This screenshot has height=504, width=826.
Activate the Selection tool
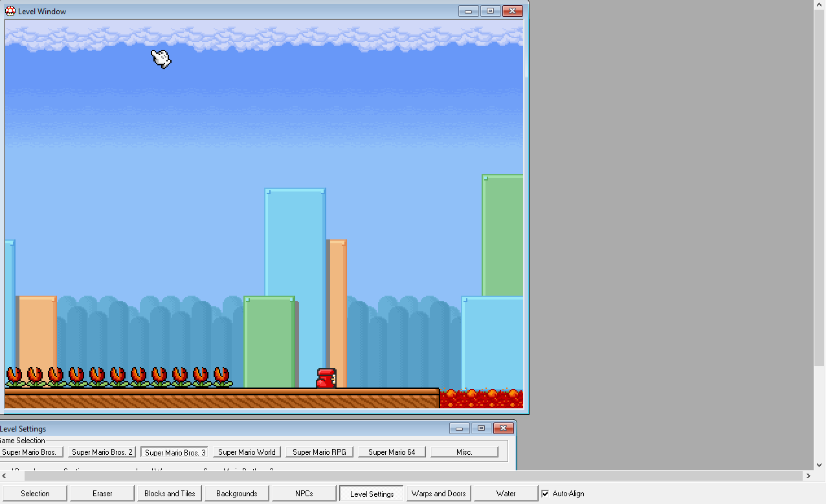point(35,494)
